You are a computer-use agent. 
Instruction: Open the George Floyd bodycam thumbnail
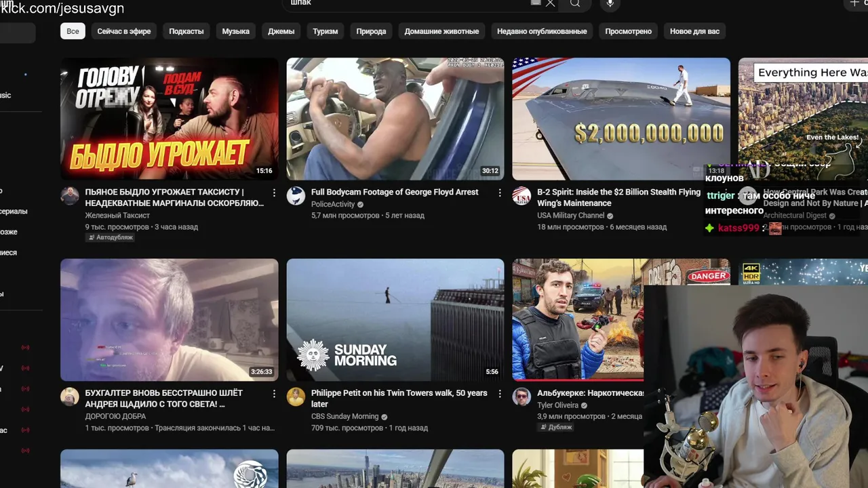395,119
